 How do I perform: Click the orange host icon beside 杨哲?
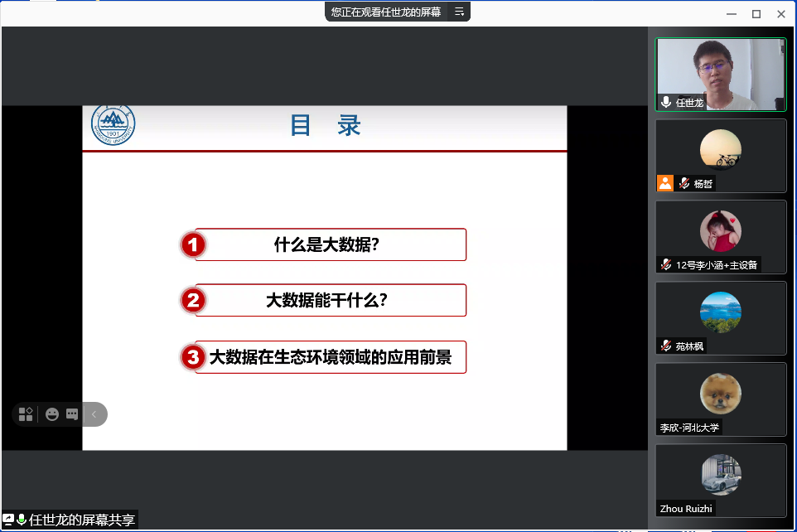tap(665, 183)
